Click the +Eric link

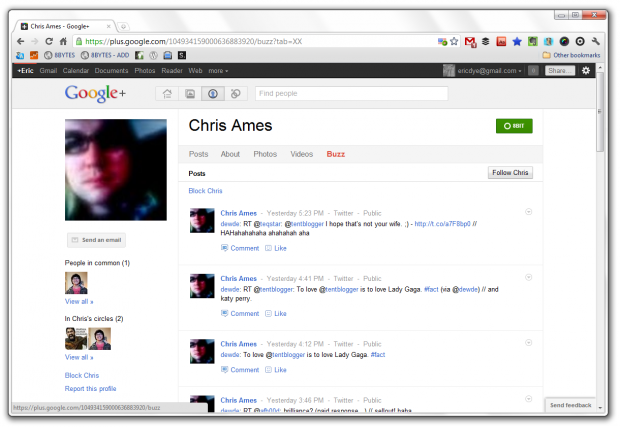25,71
